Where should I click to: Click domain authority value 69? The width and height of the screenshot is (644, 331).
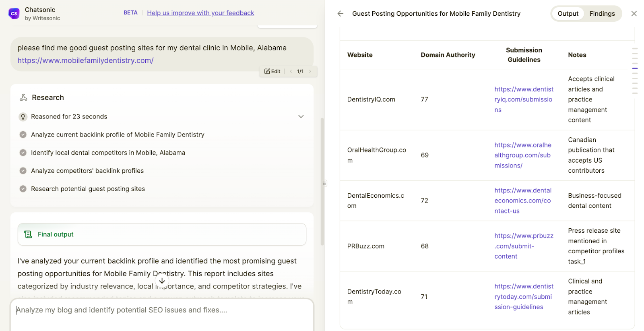[425, 155]
